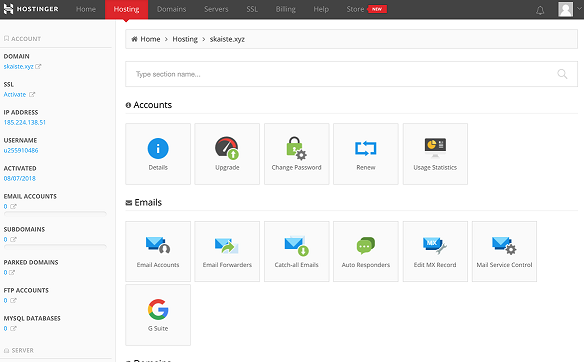
Task: Click activated date 03/07/2018
Action: 20,178
